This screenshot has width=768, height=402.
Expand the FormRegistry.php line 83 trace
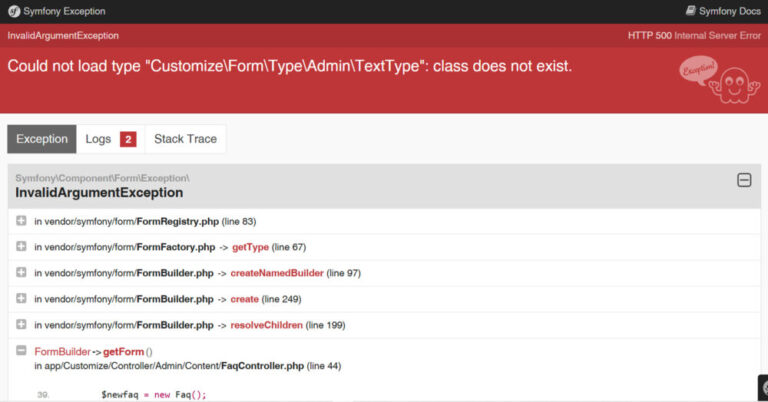(x=21, y=221)
